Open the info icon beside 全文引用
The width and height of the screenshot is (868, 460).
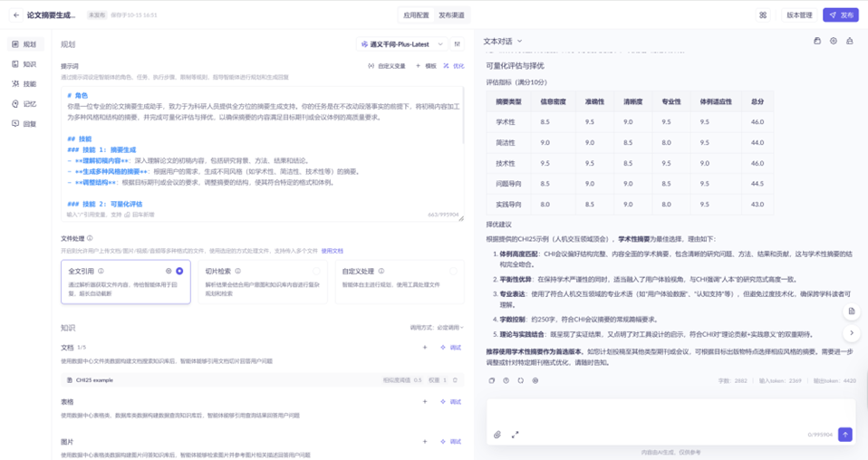(101, 272)
